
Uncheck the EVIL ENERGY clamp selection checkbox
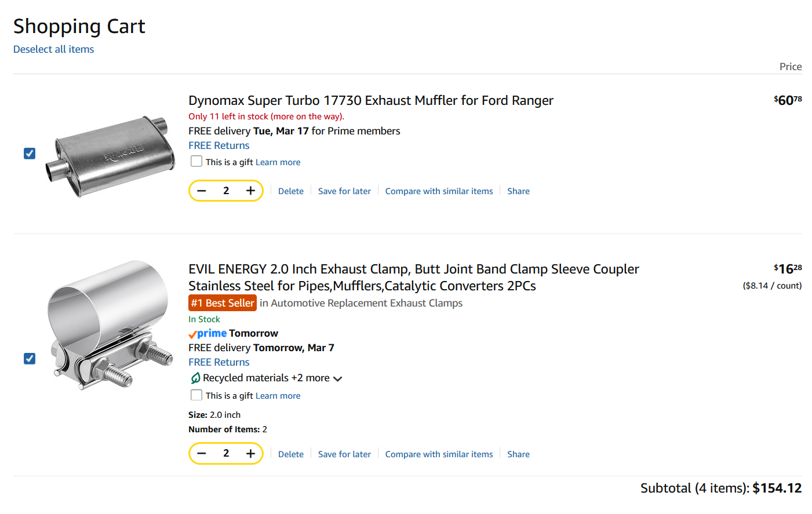coord(30,359)
